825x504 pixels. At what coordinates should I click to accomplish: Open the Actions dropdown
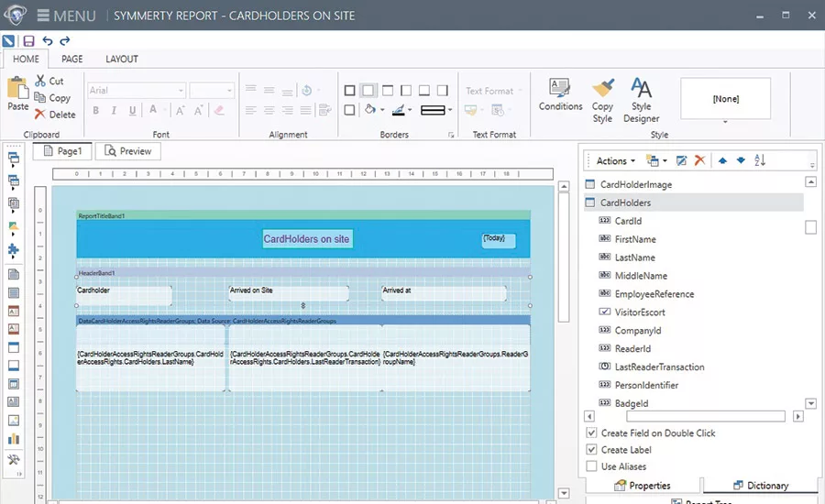pos(616,161)
